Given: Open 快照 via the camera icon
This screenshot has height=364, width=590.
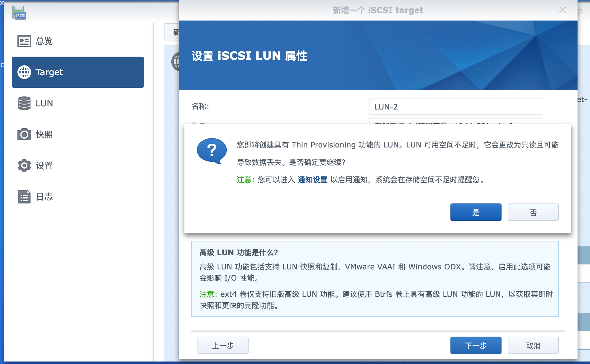Looking at the screenshot, I should tap(24, 134).
